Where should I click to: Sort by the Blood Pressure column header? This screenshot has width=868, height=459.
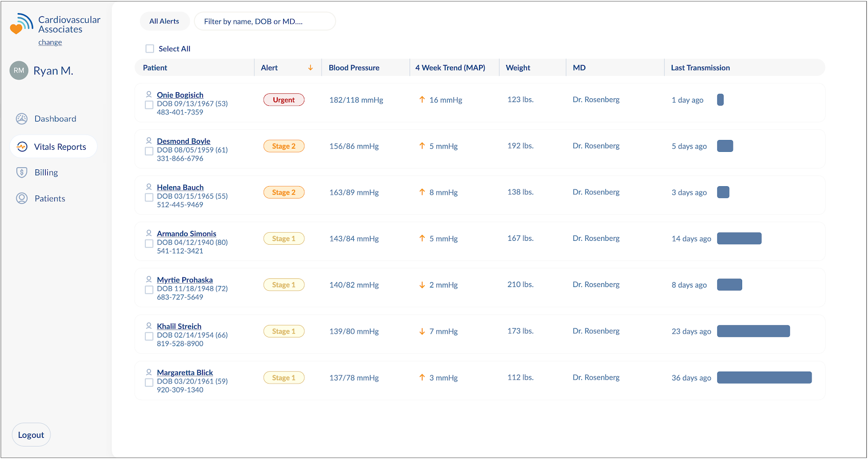(x=354, y=68)
